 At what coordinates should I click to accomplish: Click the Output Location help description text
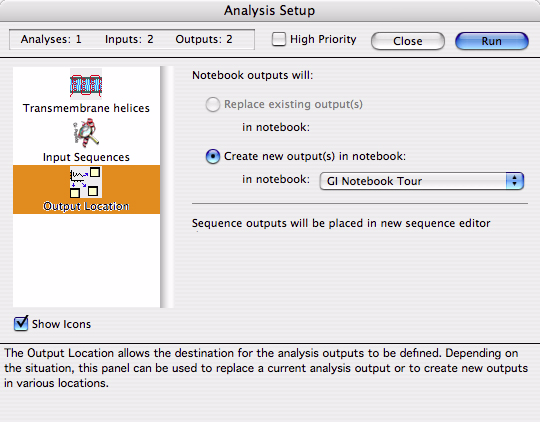tap(266, 368)
